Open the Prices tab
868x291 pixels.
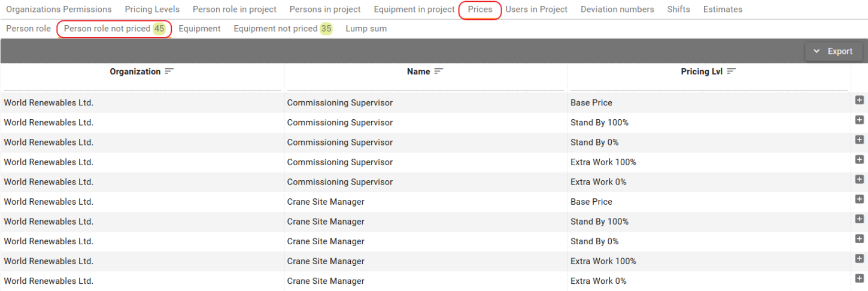(480, 10)
